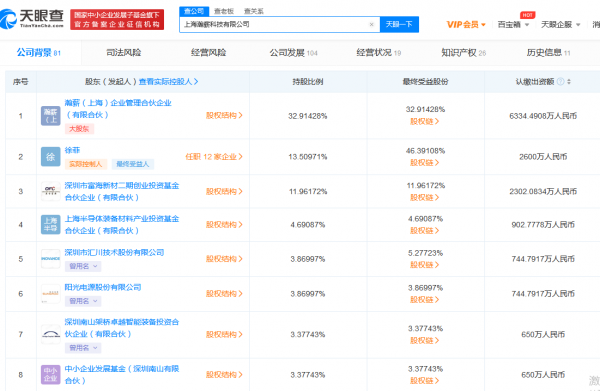Viewport: 600px width, 391px height.
Task: Select the 查公司 search tab
Action: pos(194,11)
